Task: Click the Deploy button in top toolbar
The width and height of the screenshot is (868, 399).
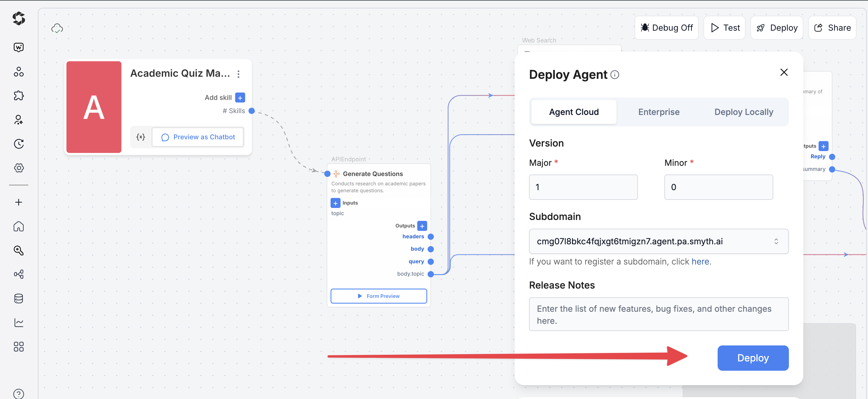Action: pyautogui.click(x=777, y=28)
